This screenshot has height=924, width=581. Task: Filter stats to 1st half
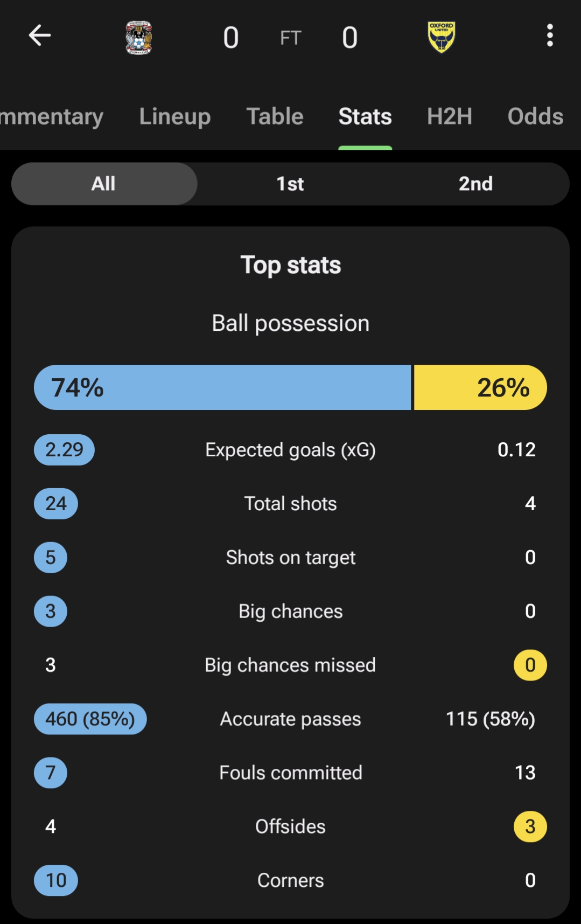290,184
